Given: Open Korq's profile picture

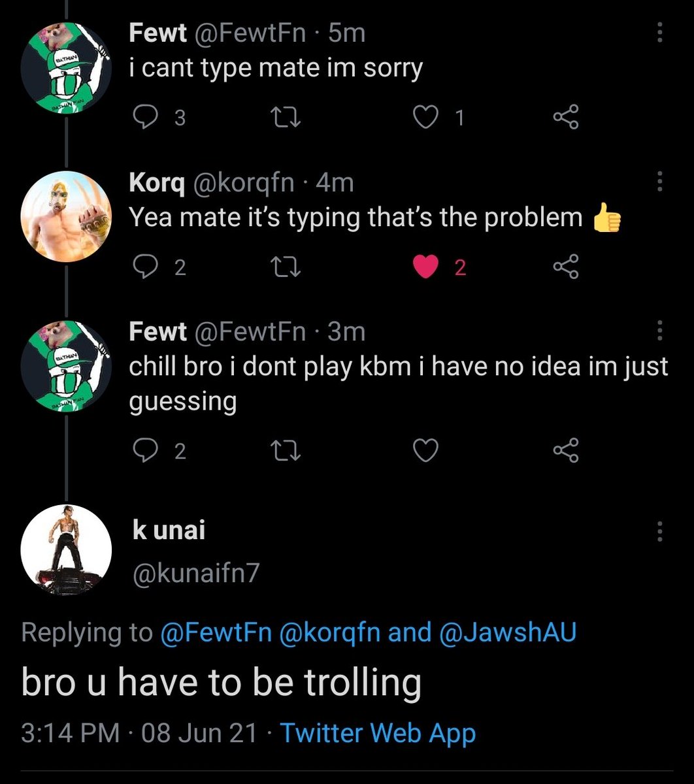Looking at the screenshot, I should pyautogui.click(x=67, y=216).
